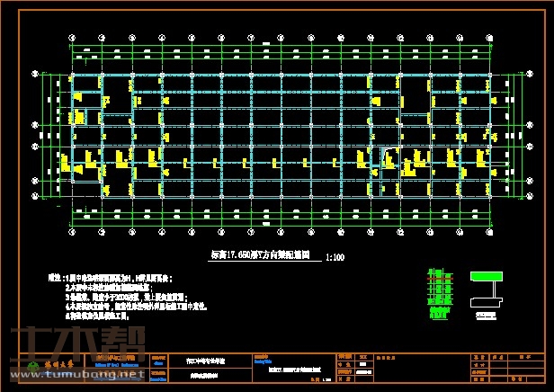The width and height of the screenshot is (554, 392).
Task: Select the uppermost left-side row axis bubble
Action: (36, 72)
